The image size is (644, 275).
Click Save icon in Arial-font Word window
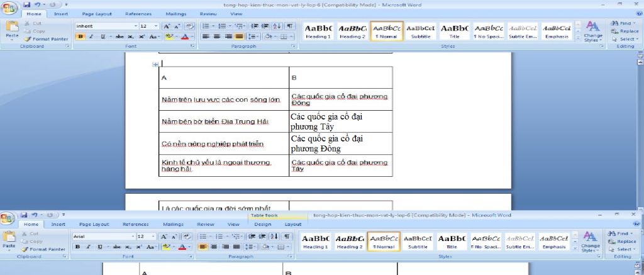click(24, 215)
